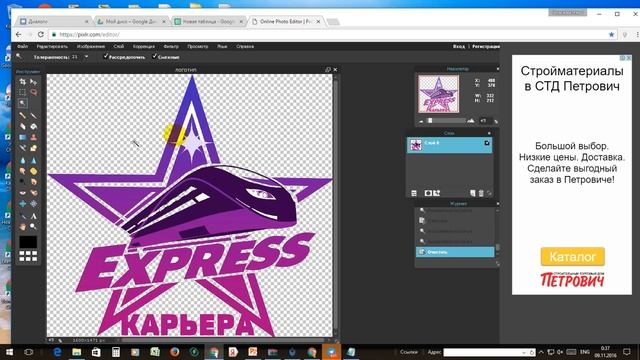Open Firefox from the taskbar
640x360 pixels.
175,352
